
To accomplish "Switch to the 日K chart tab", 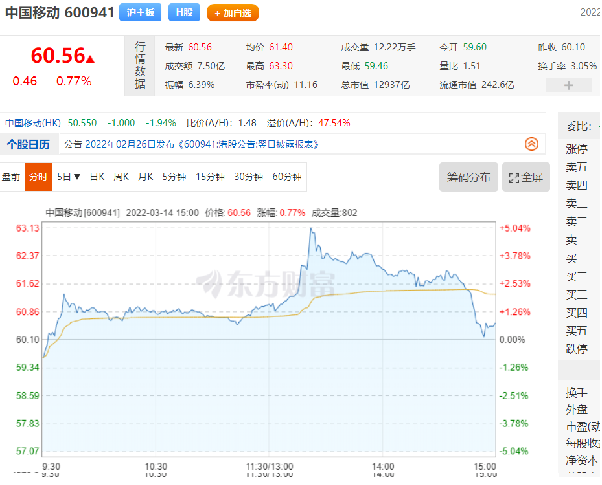I will click(x=97, y=177).
